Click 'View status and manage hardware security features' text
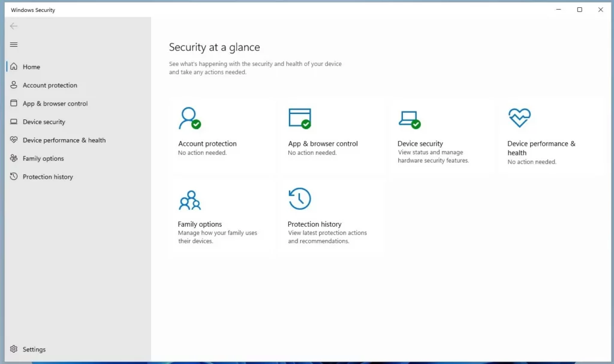 click(x=433, y=157)
